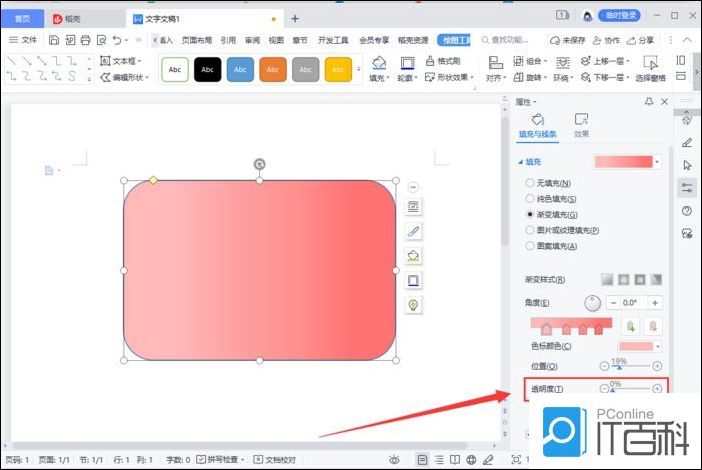This screenshot has width=702, height=470.
Task: Click the image icon in the right sidebar
Action: point(687,234)
